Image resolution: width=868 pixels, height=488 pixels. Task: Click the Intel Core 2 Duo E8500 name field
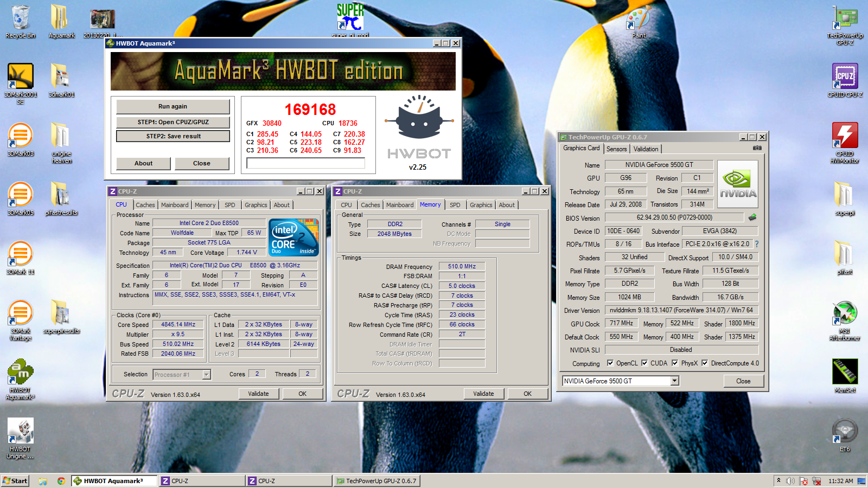209,223
